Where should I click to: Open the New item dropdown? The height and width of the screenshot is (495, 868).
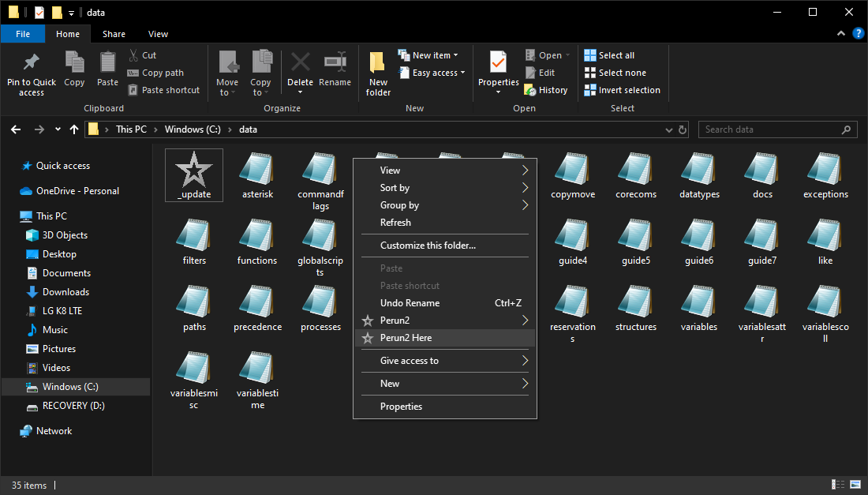click(x=428, y=55)
